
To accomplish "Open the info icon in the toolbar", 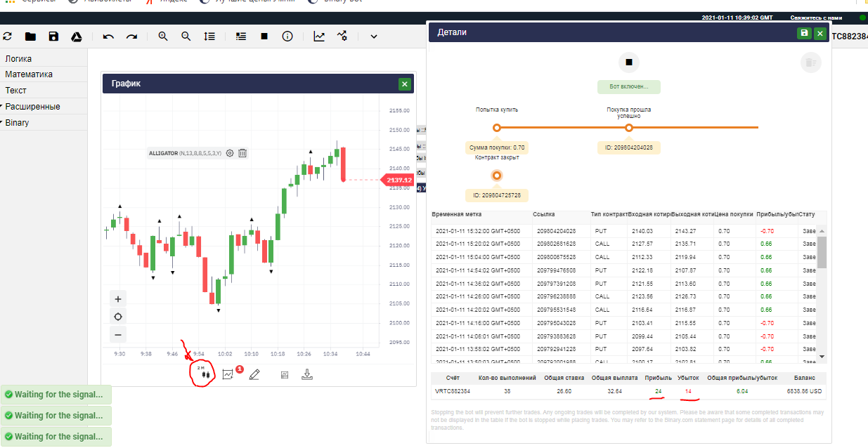I will [x=287, y=37].
